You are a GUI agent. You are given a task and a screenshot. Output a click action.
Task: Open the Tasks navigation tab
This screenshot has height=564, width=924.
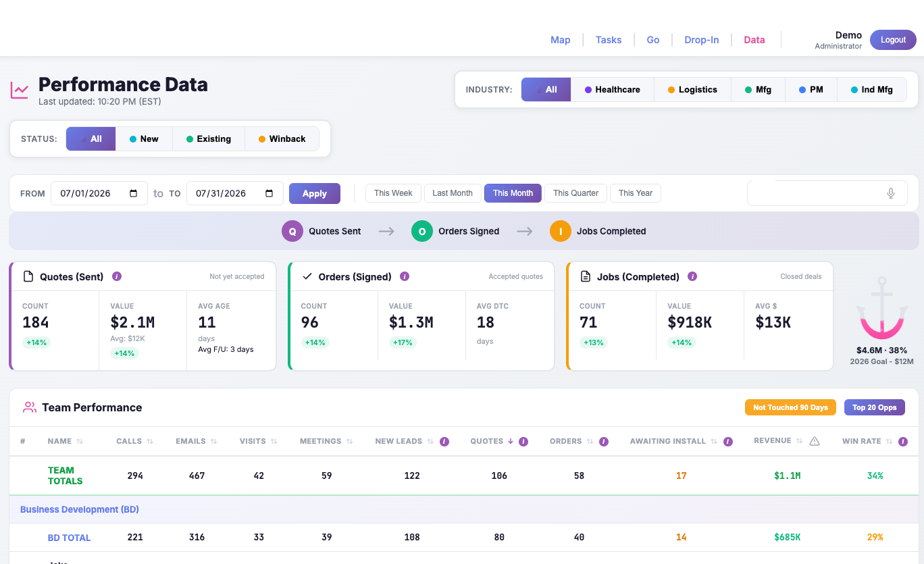click(609, 40)
